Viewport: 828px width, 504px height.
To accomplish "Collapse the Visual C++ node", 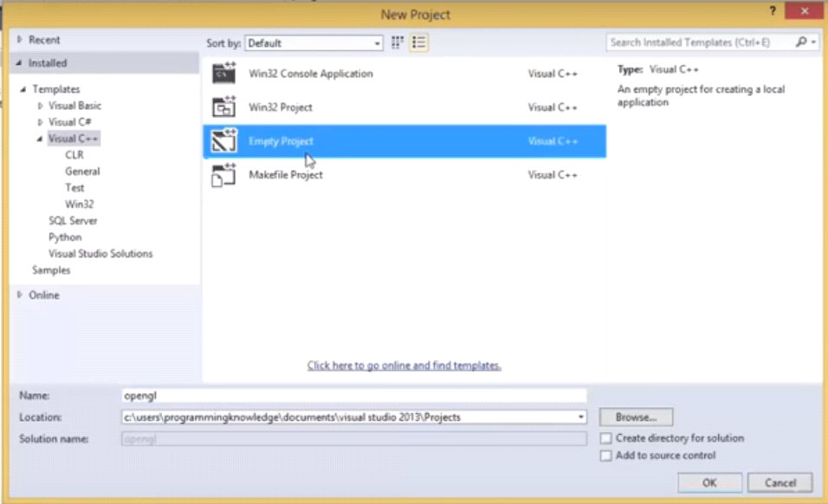I will click(x=40, y=139).
